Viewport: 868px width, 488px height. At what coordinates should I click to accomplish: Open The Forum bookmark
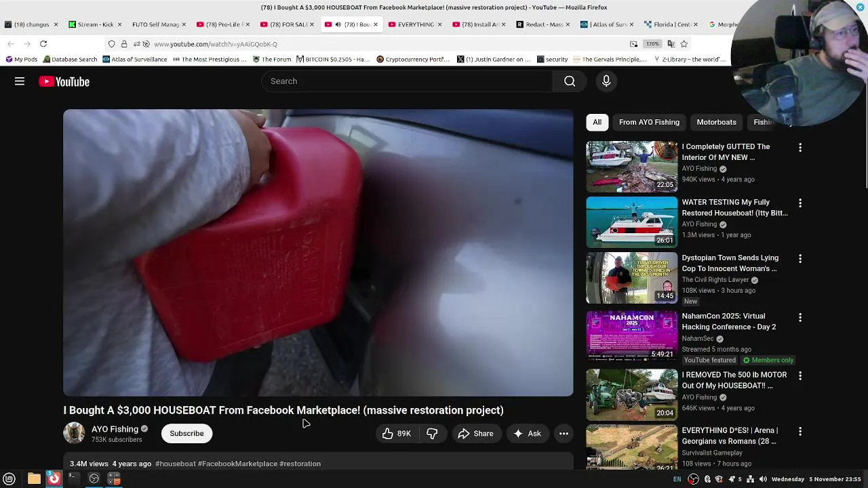(272, 59)
